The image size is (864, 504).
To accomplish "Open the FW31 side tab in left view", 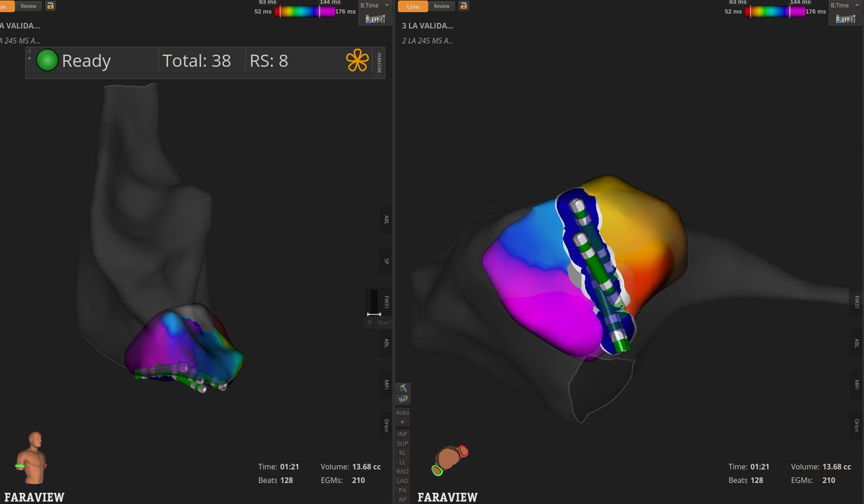I will pos(386,301).
